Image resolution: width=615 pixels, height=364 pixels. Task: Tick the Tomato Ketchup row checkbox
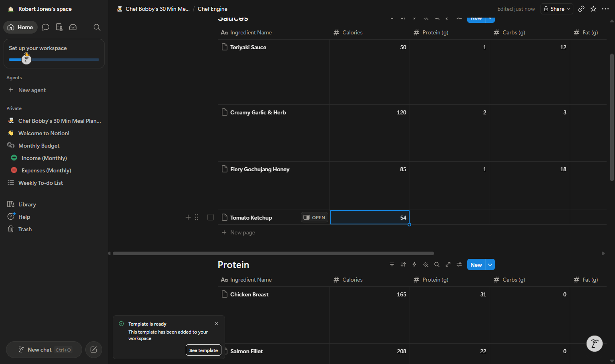[211, 217]
